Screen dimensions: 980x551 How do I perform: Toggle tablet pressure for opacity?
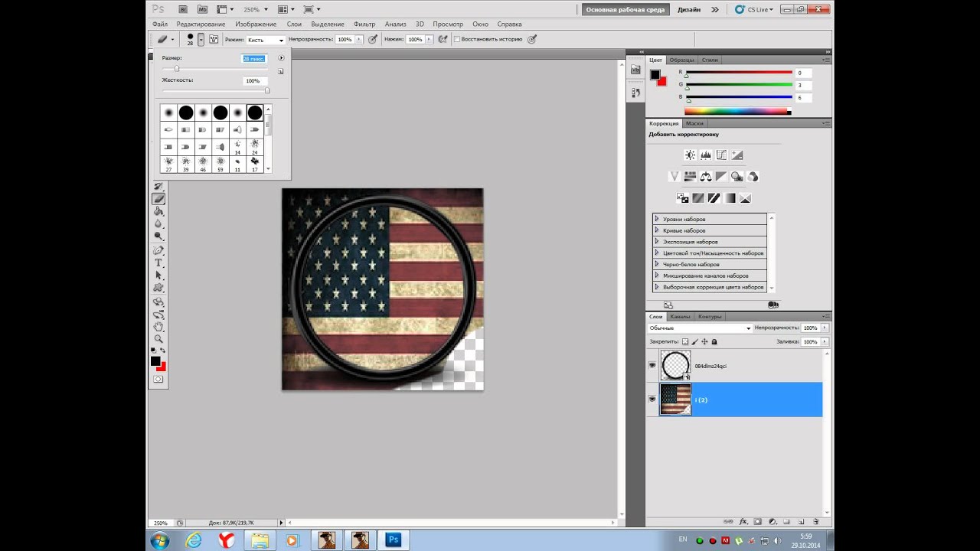[x=373, y=39]
